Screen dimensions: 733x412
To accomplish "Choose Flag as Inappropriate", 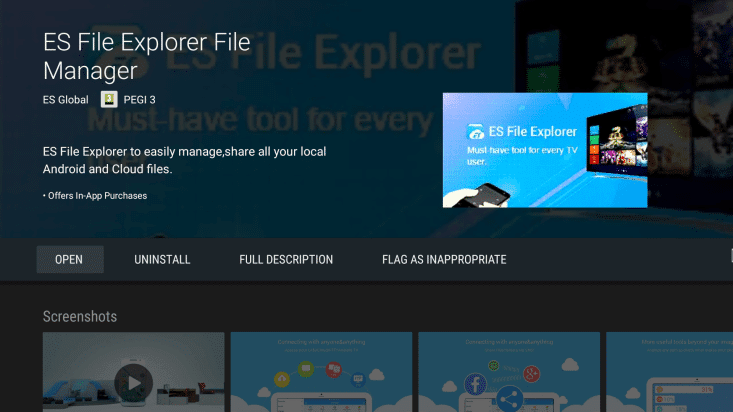I will click(444, 260).
